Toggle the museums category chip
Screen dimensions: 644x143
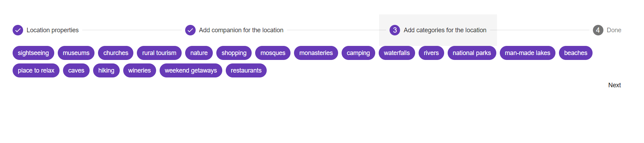coord(76,53)
